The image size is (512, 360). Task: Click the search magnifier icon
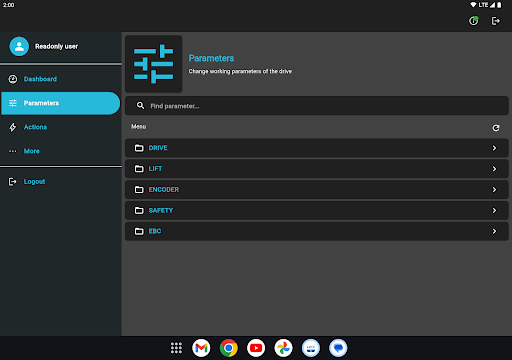point(141,106)
